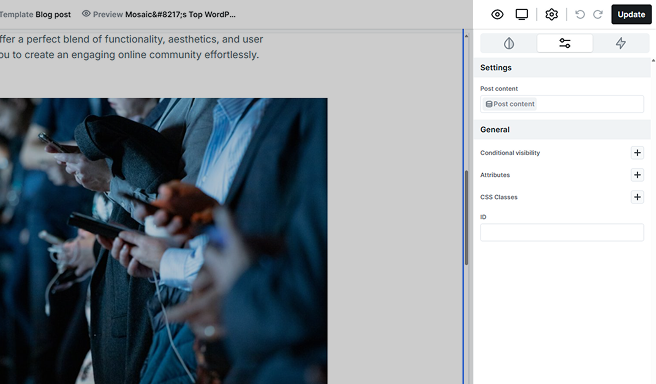The width and height of the screenshot is (656, 384).
Task: Open the Preview post selector
Action: pyautogui.click(x=159, y=14)
